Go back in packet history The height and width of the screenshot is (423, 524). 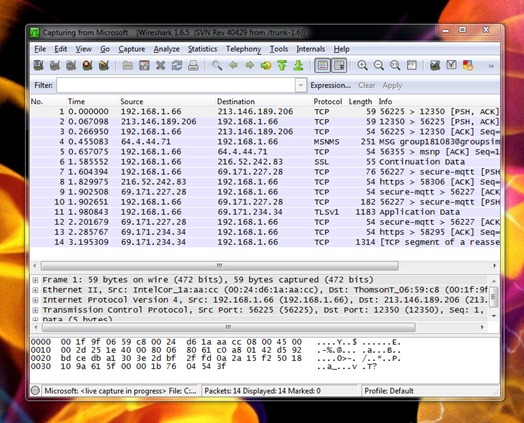point(233,65)
